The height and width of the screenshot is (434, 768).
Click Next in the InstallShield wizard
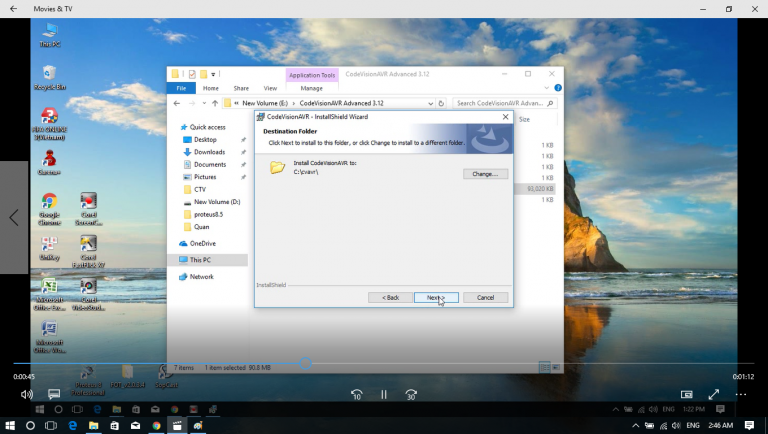point(435,297)
